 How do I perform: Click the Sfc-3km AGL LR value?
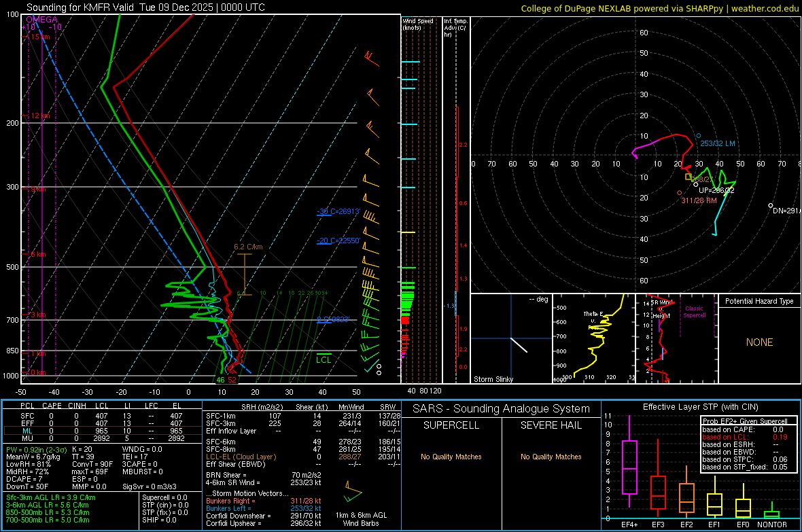[x=51, y=497]
